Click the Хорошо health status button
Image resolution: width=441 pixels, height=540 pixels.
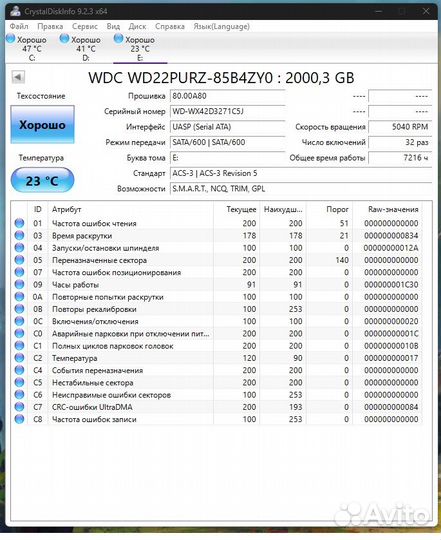point(42,124)
